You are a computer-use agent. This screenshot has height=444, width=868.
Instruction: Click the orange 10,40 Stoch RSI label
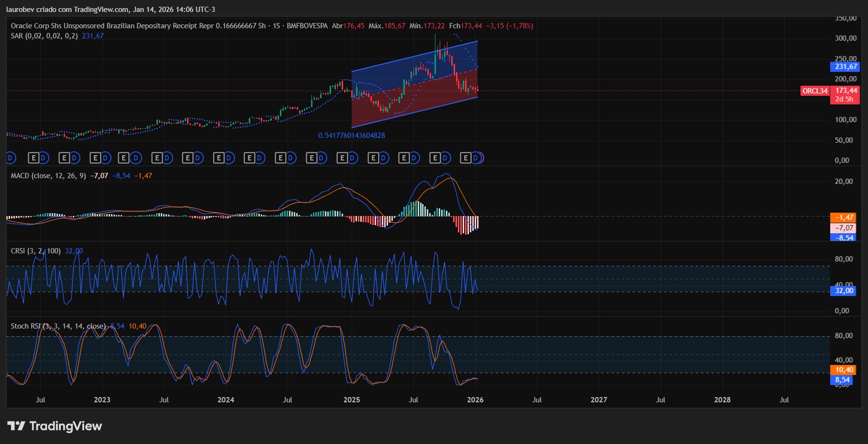(x=844, y=370)
